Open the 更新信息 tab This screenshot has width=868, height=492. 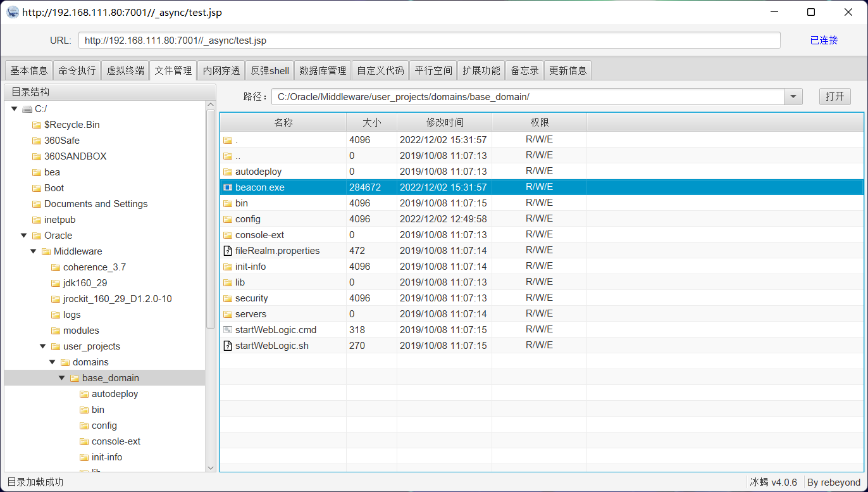pyautogui.click(x=568, y=70)
